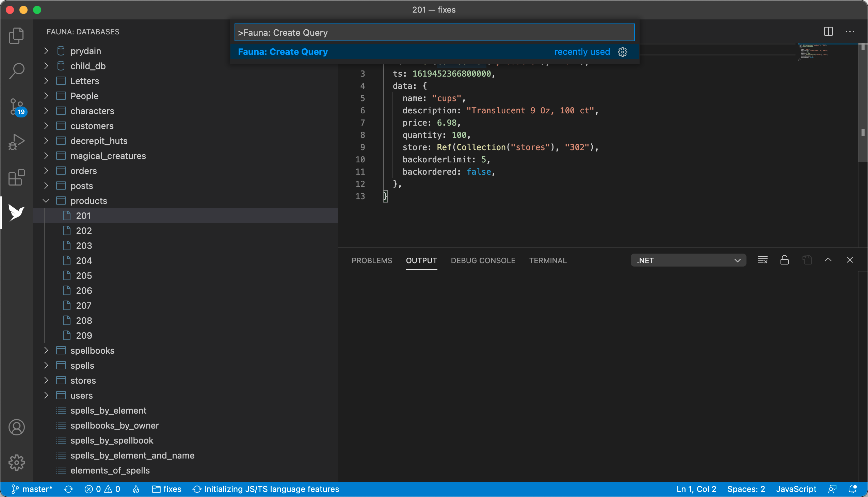
Task: Expand the stores collection tree node
Action: click(47, 380)
